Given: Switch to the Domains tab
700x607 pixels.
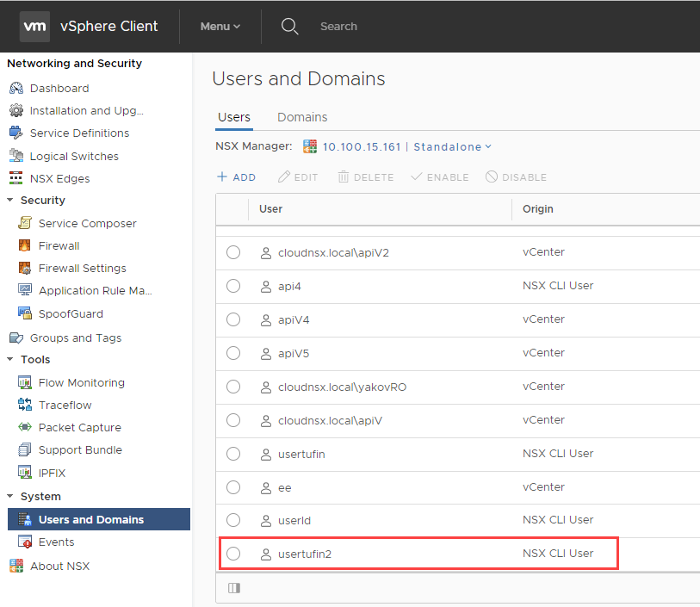Looking at the screenshot, I should (302, 117).
